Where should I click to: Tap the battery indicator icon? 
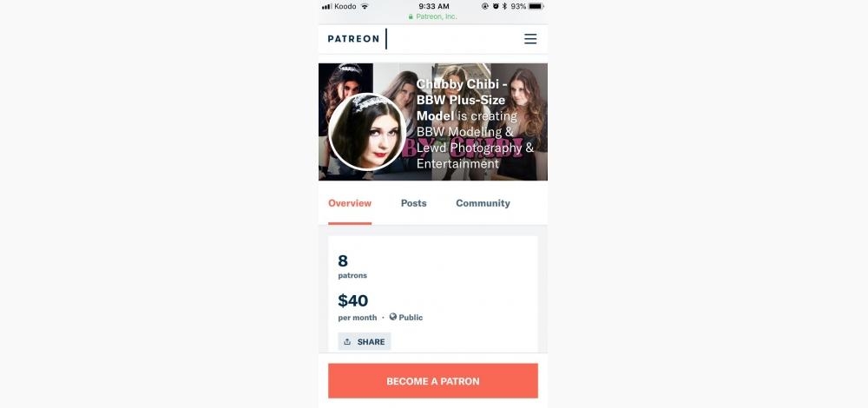(x=536, y=6)
